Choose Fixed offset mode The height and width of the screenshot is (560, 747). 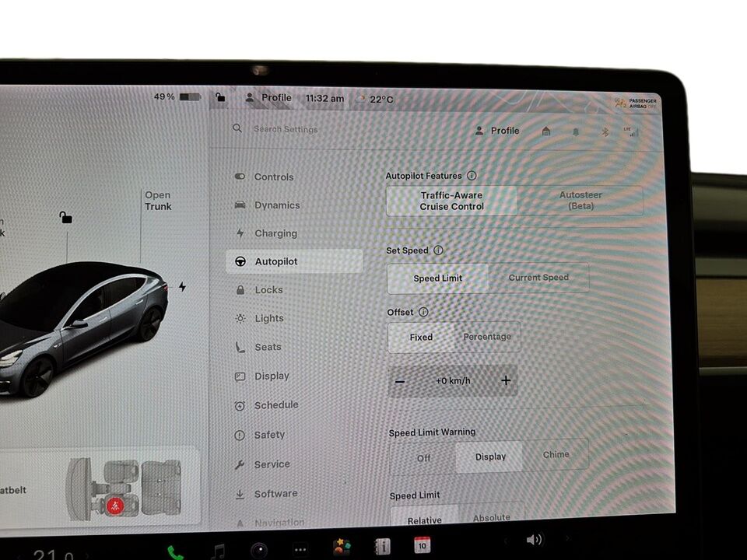[421, 337]
